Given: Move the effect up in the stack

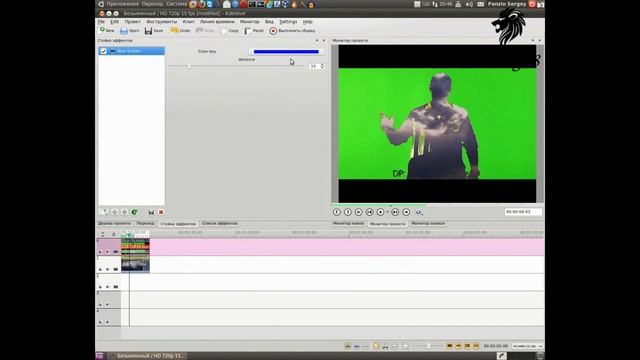Looking at the screenshot, I should [114, 212].
